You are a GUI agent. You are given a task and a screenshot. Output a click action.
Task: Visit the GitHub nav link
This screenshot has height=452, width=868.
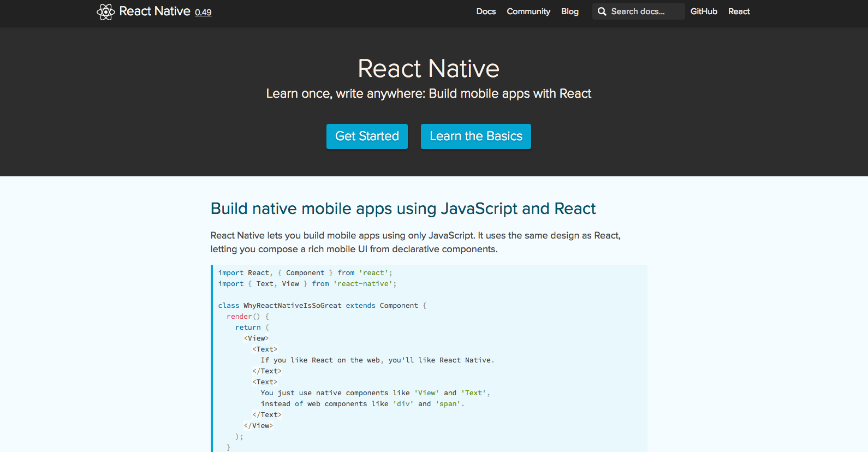pos(704,11)
